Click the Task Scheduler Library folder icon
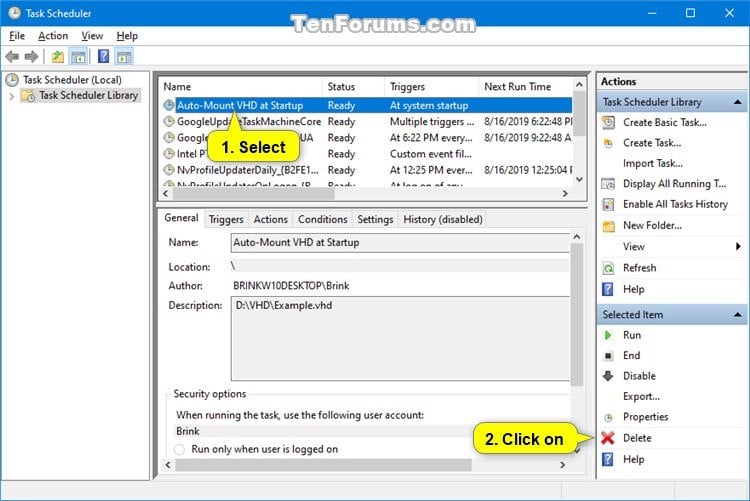 (x=28, y=96)
